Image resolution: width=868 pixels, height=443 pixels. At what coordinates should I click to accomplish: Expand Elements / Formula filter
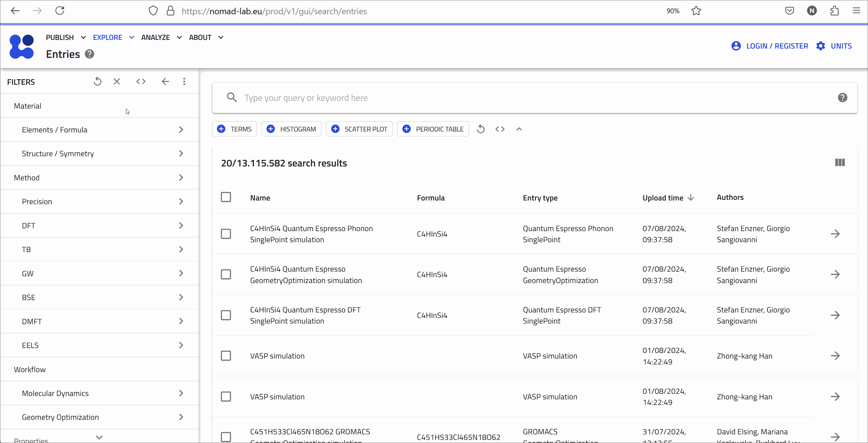click(x=99, y=130)
